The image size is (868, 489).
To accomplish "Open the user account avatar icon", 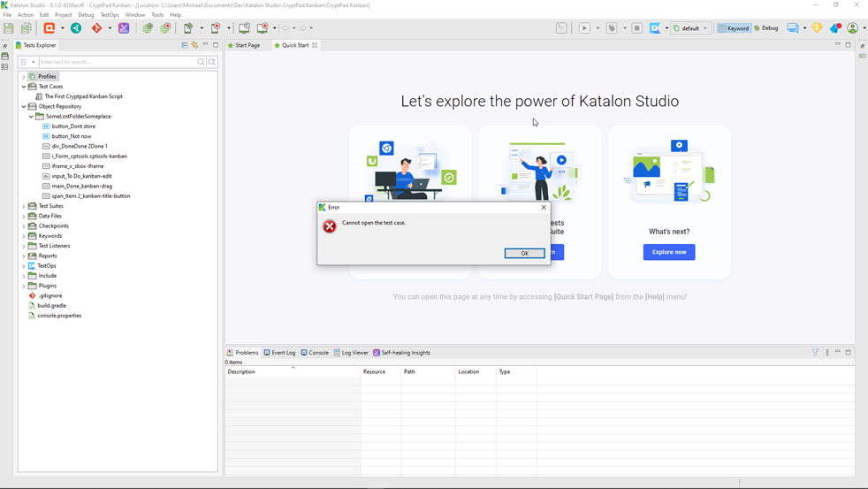I will click(852, 27).
